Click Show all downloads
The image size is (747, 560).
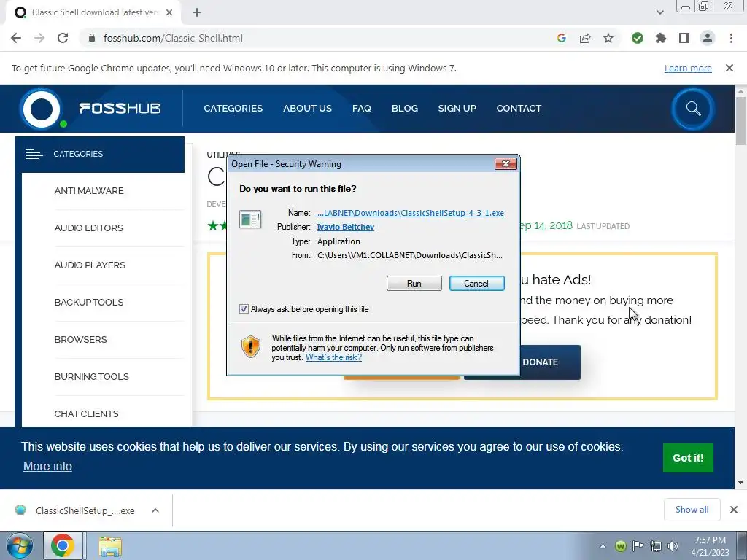[692, 510]
